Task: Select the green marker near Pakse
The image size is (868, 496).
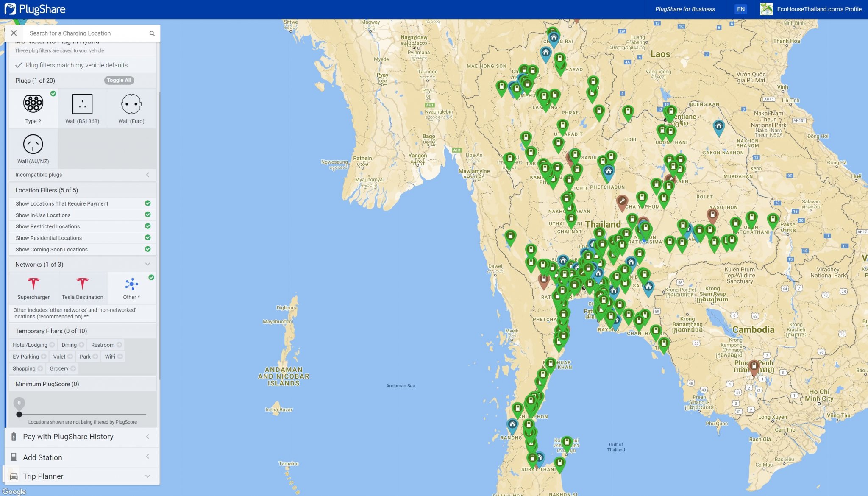Action: tap(773, 220)
